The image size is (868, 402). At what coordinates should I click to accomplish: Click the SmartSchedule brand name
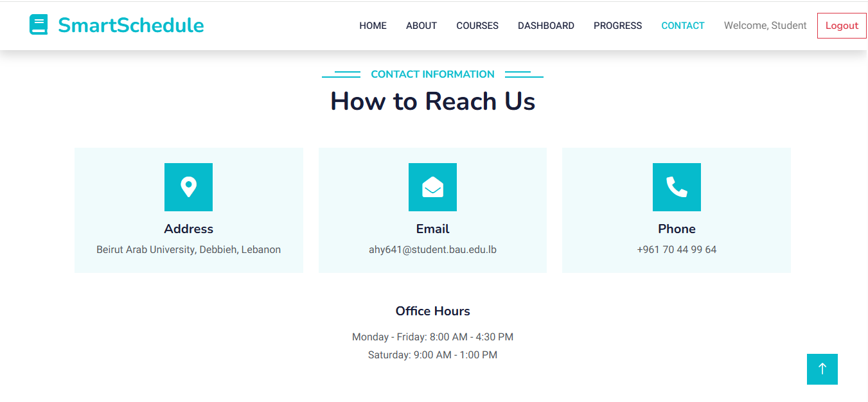pyautogui.click(x=131, y=25)
